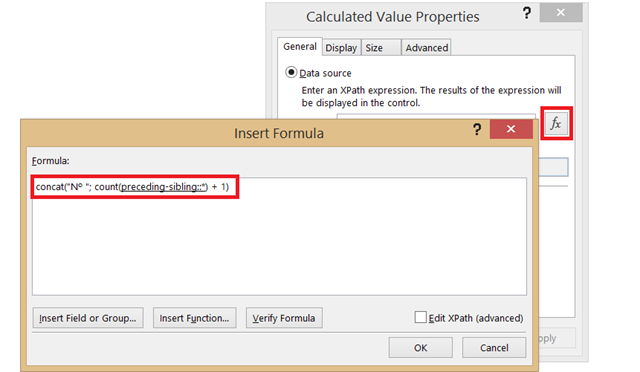640x372 pixels.
Task: Open the Advanced tab
Action: click(x=427, y=48)
